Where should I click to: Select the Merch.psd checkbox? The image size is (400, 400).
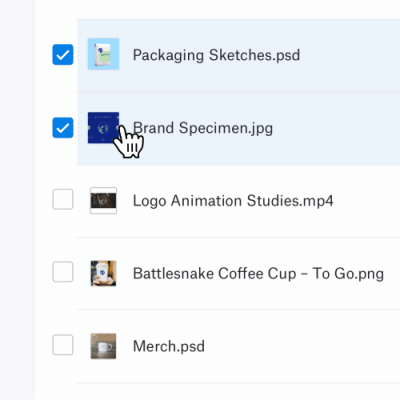pos(63,345)
